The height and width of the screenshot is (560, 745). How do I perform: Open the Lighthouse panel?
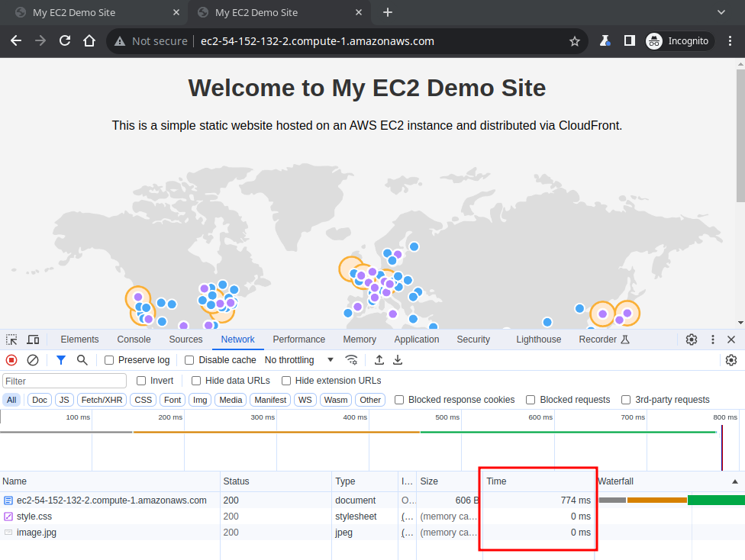pyautogui.click(x=538, y=340)
